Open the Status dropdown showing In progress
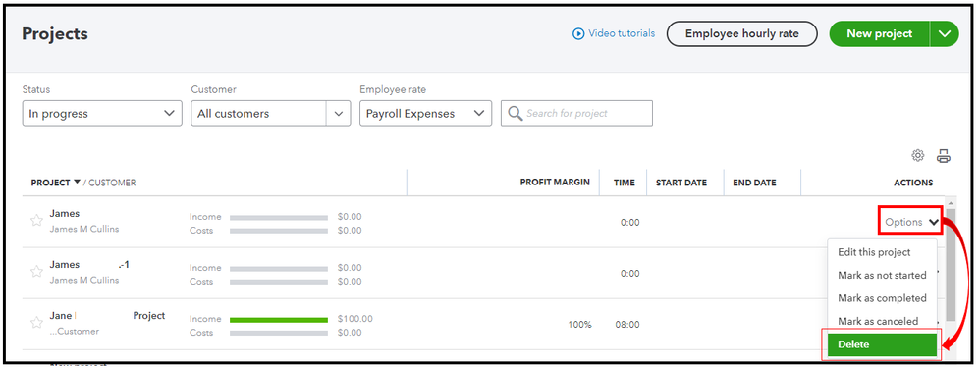 click(x=102, y=114)
